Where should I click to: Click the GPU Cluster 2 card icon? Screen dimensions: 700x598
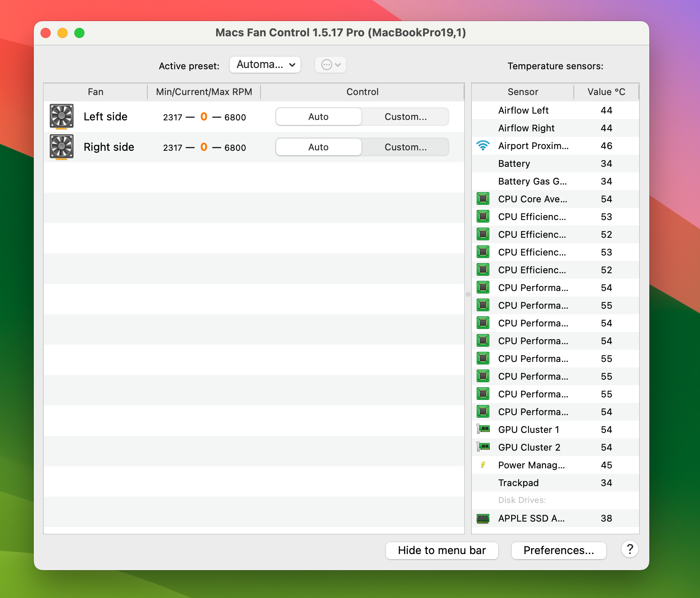pos(483,447)
